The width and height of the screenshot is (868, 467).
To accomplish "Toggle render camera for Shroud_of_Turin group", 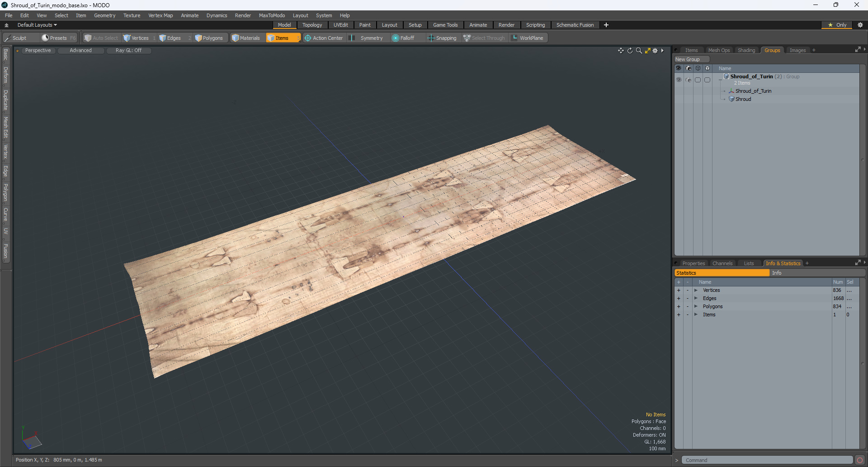I will click(x=688, y=80).
